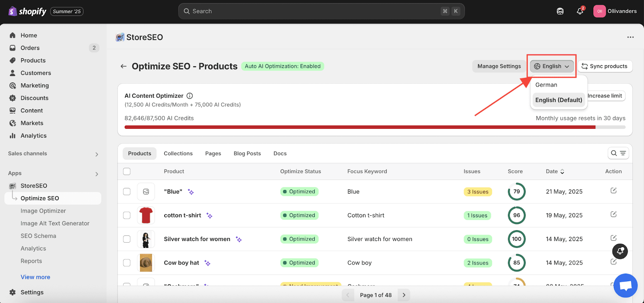The width and height of the screenshot is (644, 303).
Task: Open the Customers sidebar icon
Action: click(x=12, y=73)
